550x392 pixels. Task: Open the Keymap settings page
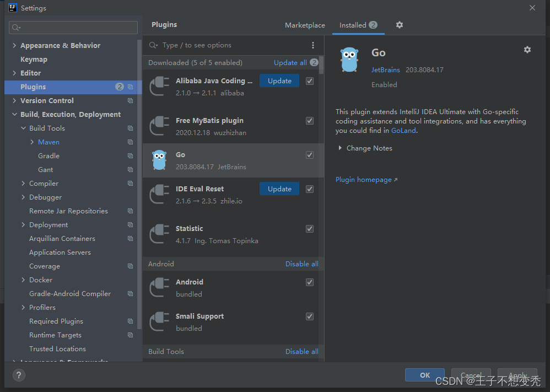coord(34,60)
